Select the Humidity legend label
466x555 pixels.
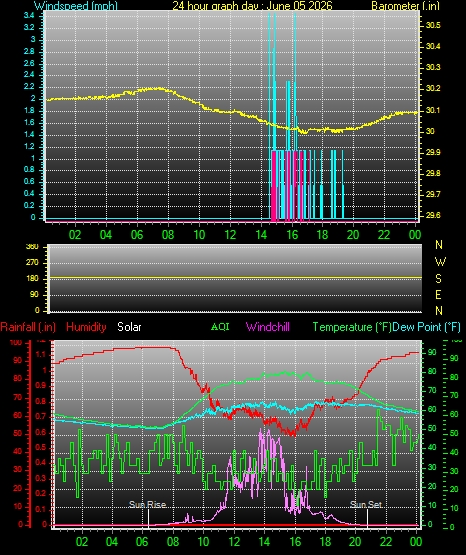click(x=86, y=327)
